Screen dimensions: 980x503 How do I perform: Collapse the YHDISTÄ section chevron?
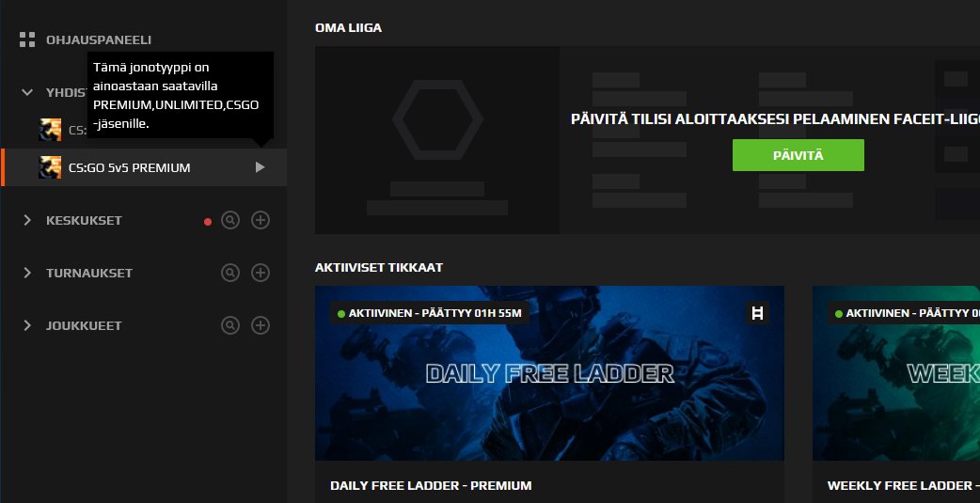(27, 92)
